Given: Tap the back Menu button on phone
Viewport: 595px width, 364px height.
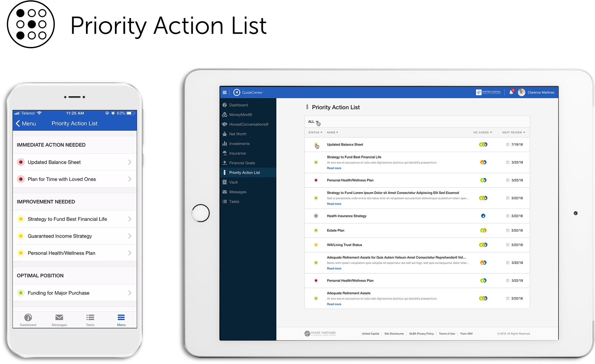Looking at the screenshot, I should pyautogui.click(x=26, y=124).
